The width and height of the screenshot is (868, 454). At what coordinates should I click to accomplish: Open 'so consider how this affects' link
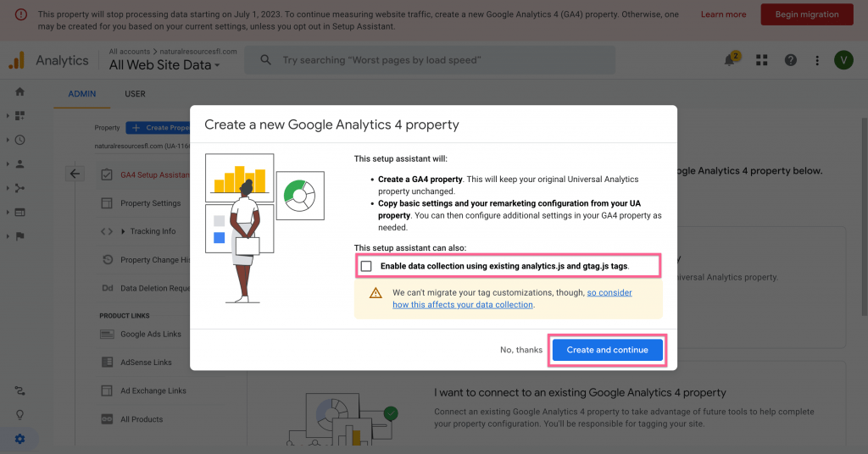[512, 299]
